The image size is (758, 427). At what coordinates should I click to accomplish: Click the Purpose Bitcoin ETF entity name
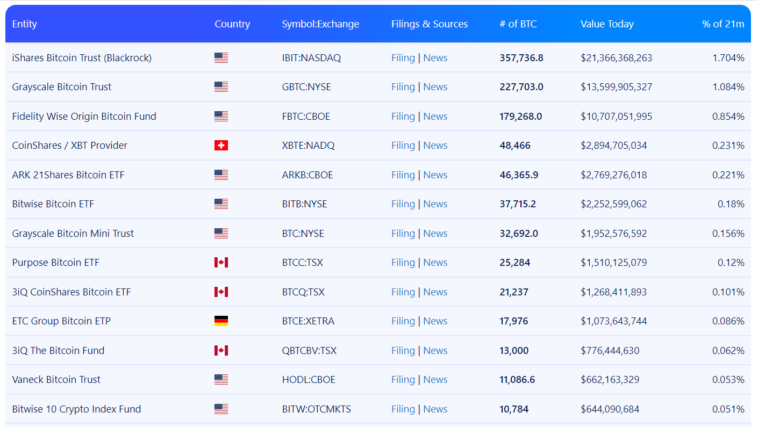tap(56, 263)
